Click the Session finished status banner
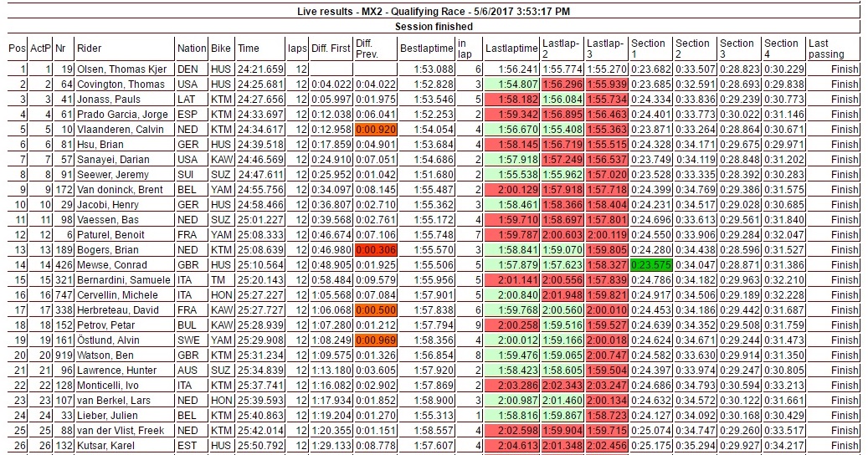The height and width of the screenshot is (455, 868). (434, 27)
